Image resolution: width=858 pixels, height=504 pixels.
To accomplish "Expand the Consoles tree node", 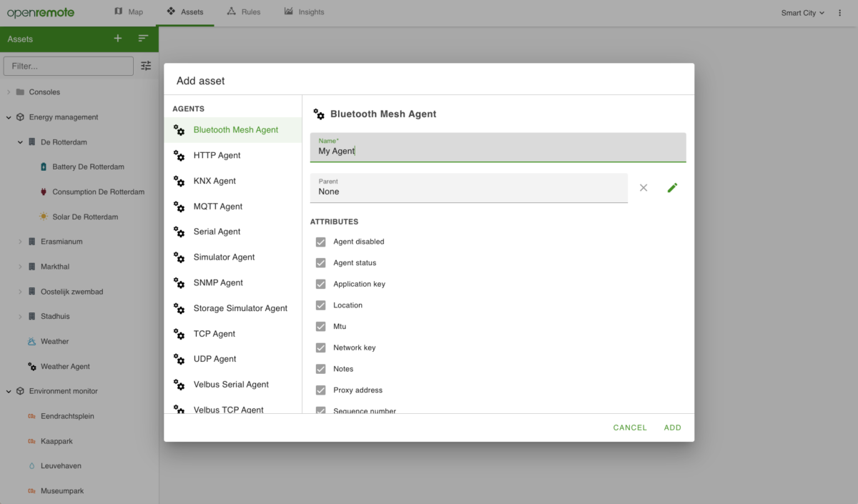I will (9, 92).
